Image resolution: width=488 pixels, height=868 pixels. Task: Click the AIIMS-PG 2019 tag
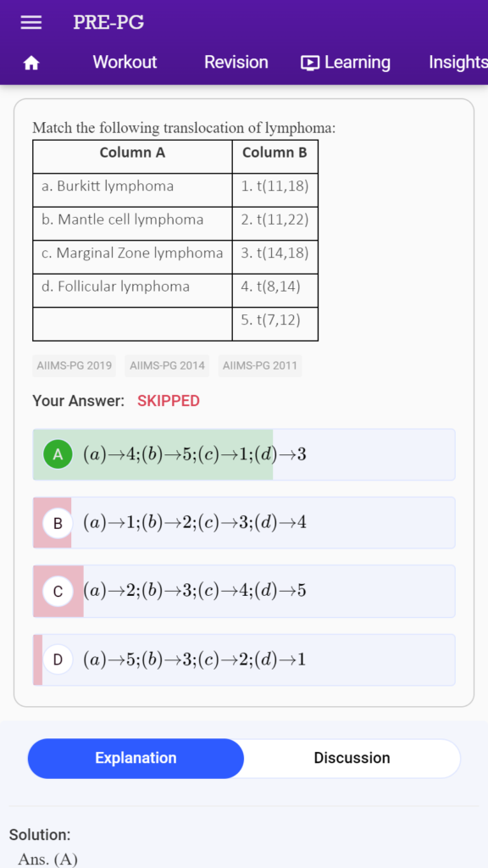pyautogui.click(x=75, y=365)
